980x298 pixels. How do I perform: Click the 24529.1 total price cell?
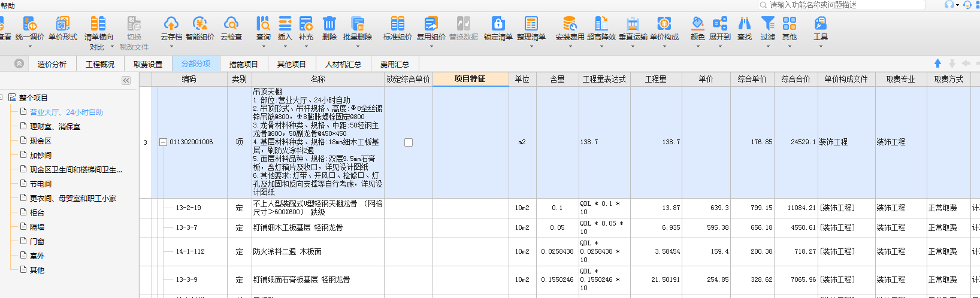pos(796,142)
